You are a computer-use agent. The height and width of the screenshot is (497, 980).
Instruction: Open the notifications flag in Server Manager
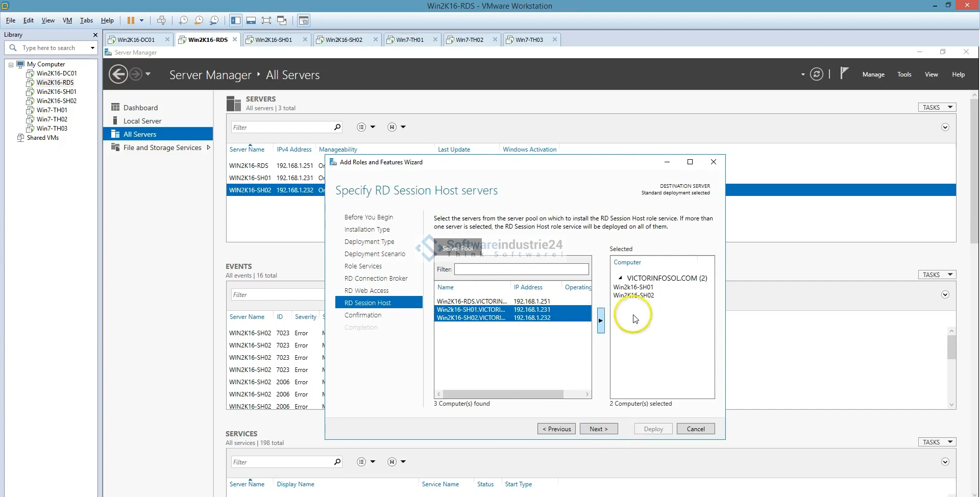point(844,74)
